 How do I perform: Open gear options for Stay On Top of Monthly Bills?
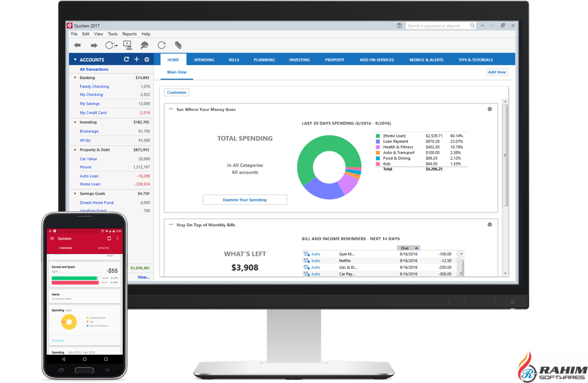(x=490, y=224)
